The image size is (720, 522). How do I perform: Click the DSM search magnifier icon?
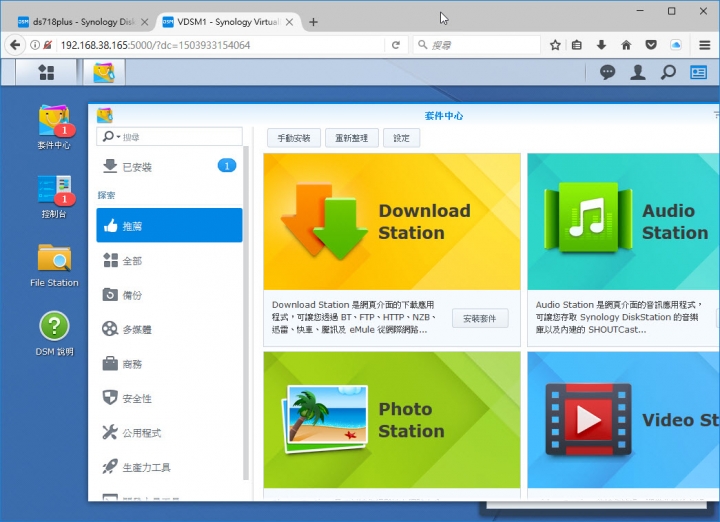[x=668, y=72]
